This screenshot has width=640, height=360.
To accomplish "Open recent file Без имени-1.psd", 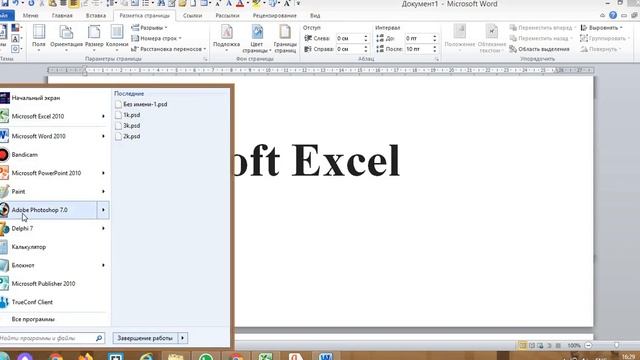I will coord(141,104).
